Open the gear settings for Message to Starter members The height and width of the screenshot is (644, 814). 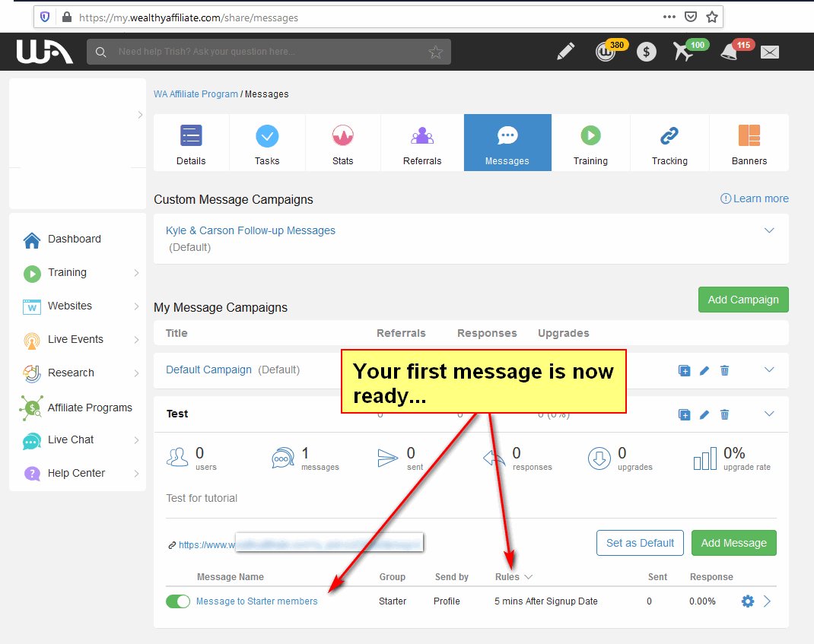(x=747, y=601)
